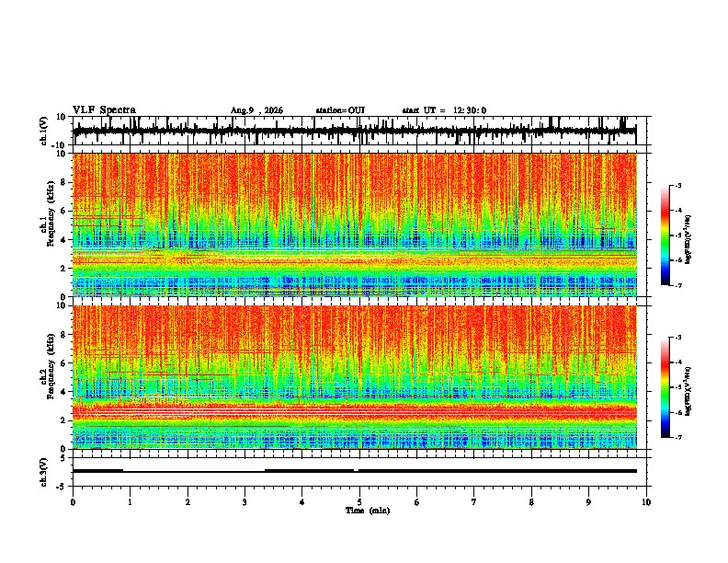Click the "Time (min)" axis label
728x563 pixels.
pos(368,511)
